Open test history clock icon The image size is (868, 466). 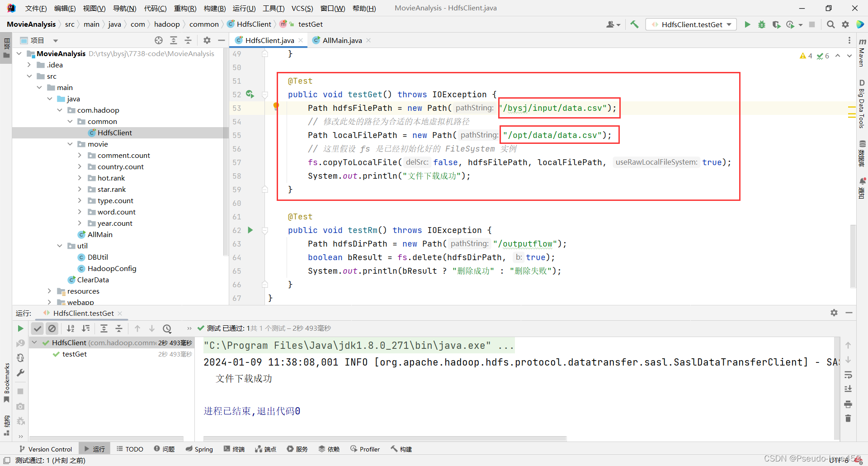click(167, 328)
